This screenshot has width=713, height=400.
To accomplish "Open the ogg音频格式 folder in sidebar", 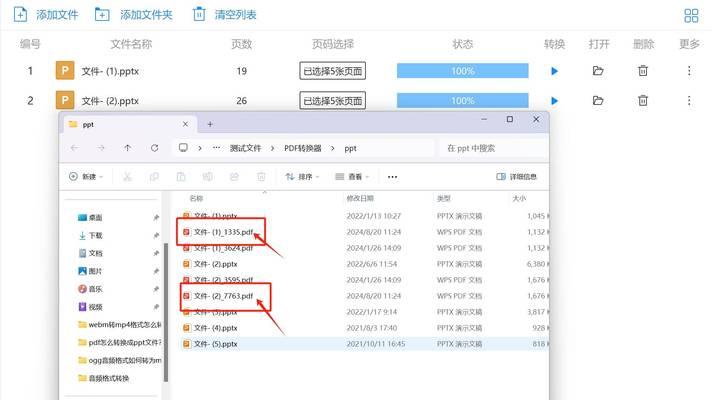I will 120,360.
